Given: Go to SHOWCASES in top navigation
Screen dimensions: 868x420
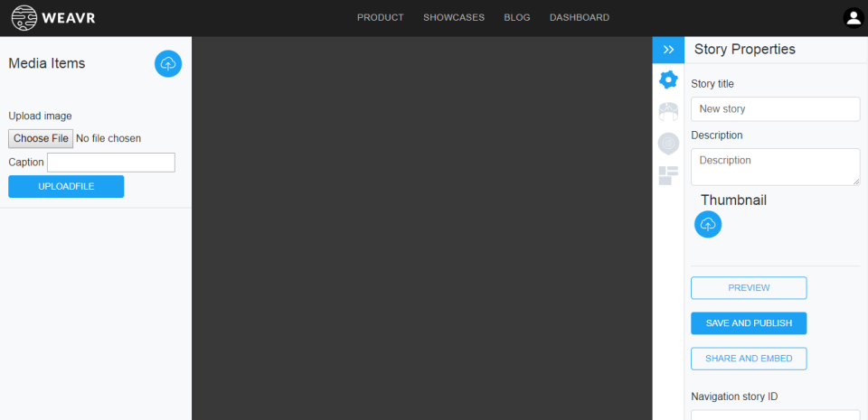Looking at the screenshot, I should [x=454, y=18].
